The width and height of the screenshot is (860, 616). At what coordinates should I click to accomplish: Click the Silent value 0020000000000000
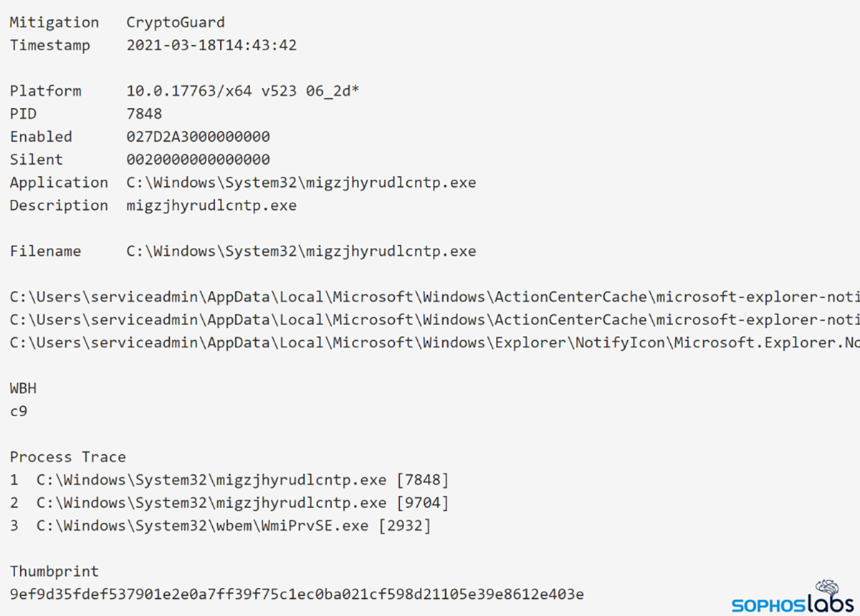coord(198,160)
